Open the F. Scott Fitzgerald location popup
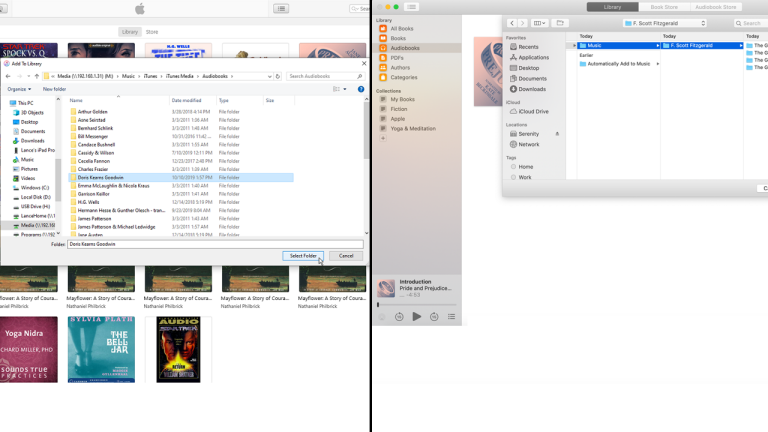The height and width of the screenshot is (432, 768). [x=665, y=23]
